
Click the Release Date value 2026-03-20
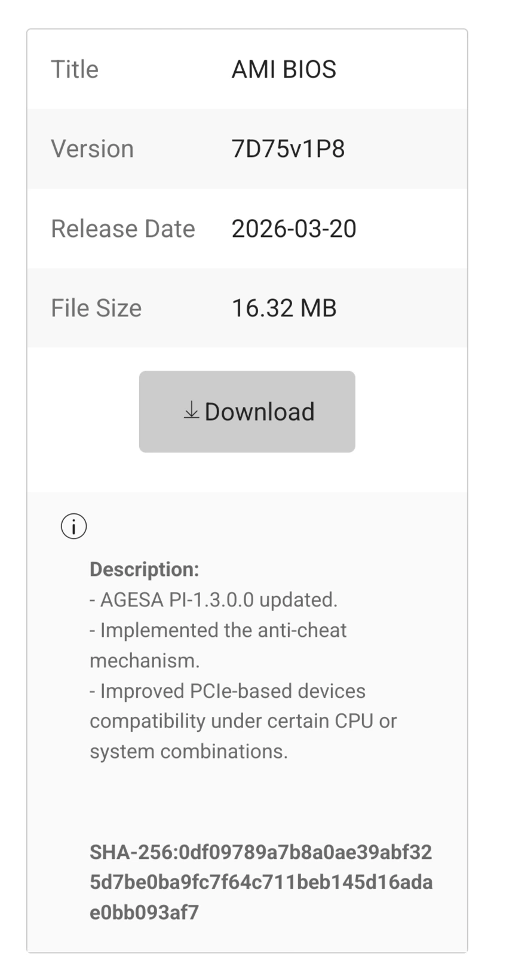point(293,228)
